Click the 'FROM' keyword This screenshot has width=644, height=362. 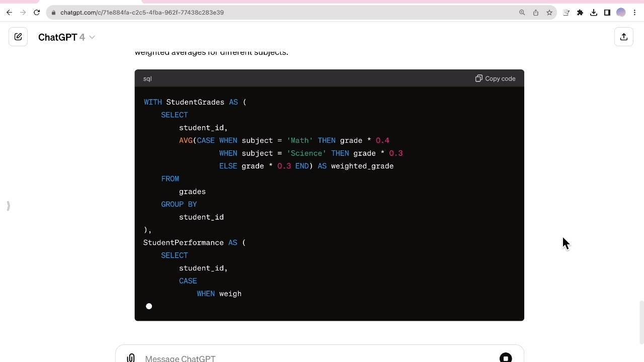click(170, 178)
